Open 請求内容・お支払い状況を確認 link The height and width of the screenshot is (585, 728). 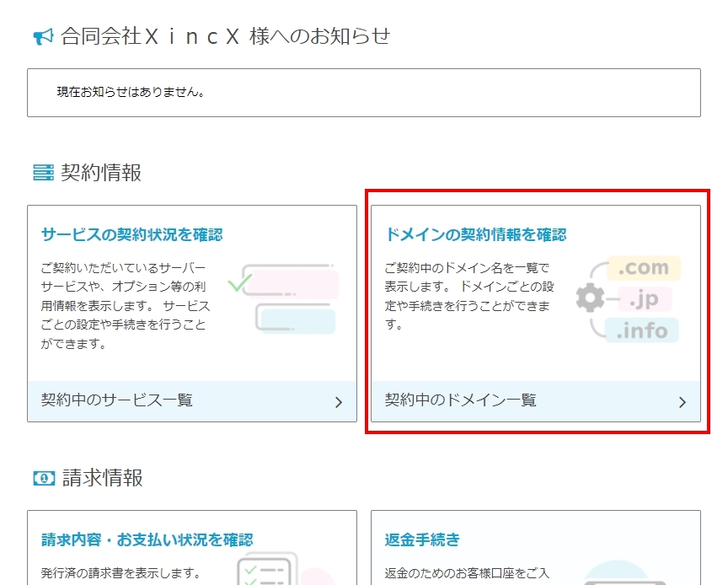[x=147, y=540]
